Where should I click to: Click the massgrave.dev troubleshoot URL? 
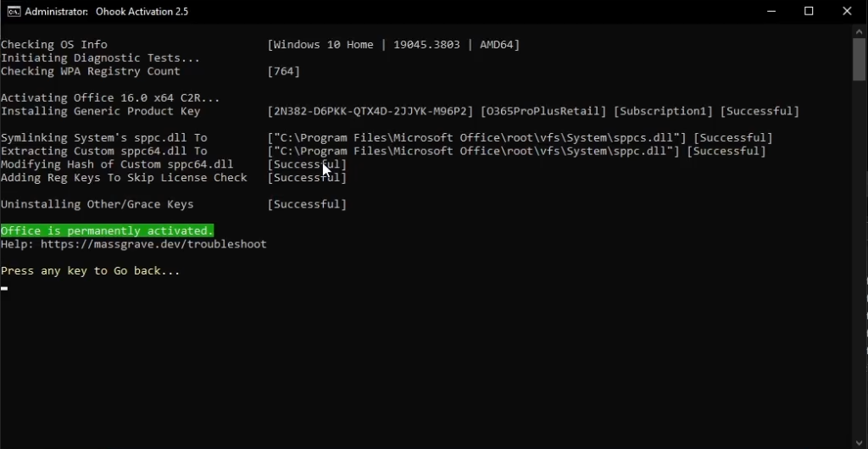tap(151, 244)
